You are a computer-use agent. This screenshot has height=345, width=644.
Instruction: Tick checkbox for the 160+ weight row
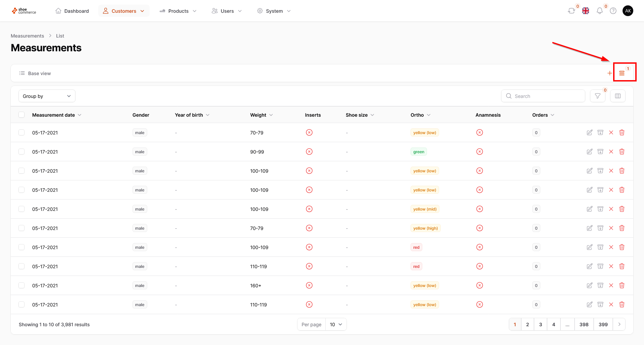[22, 286]
